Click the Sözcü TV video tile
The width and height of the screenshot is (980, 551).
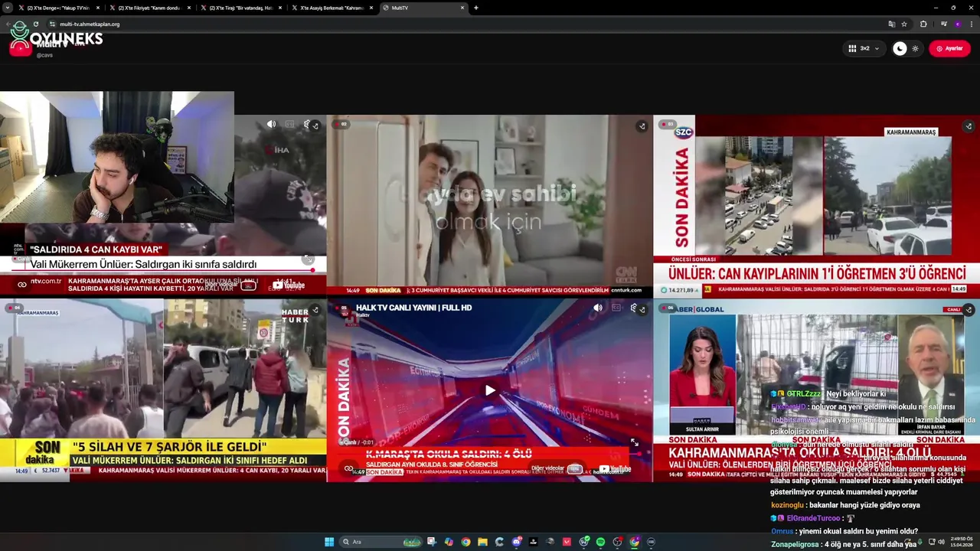pos(816,206)
